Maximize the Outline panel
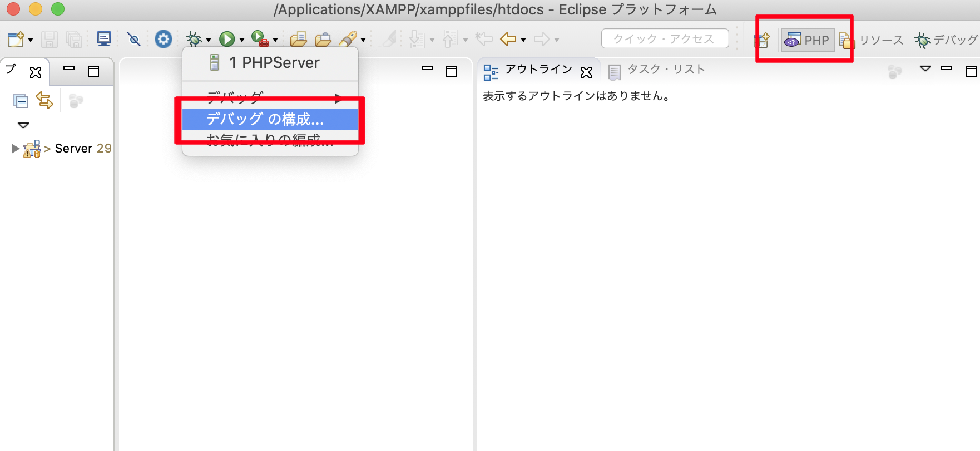Screen dimensions: 980x451 (x=971, y=71)
